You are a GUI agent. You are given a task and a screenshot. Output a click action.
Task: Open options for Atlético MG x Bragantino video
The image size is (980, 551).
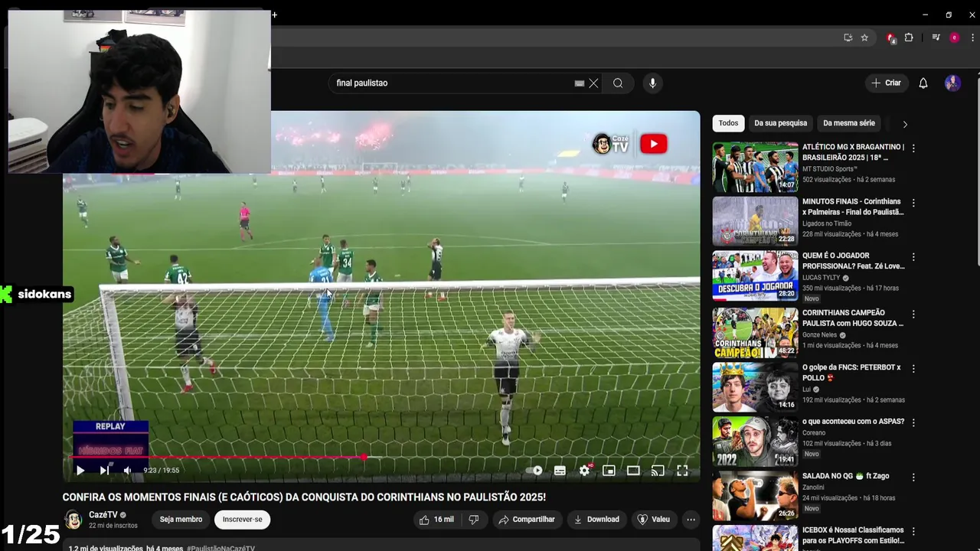pos(913,148)
